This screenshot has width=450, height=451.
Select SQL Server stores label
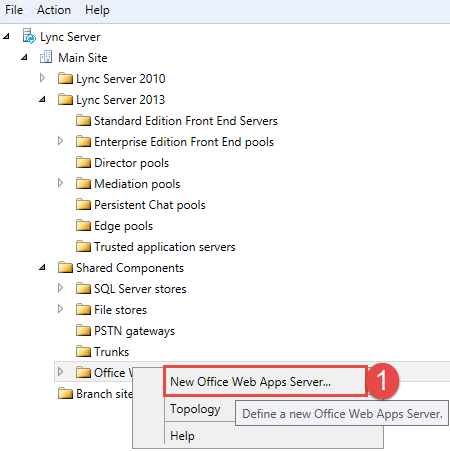140,289
